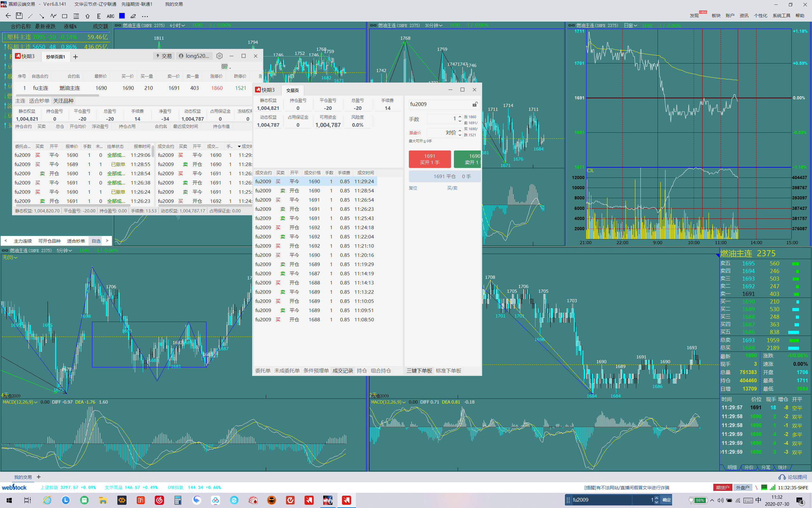Toggle the 外盘户 account button
This screenshot has height=508, width=812.
point(742,487)
